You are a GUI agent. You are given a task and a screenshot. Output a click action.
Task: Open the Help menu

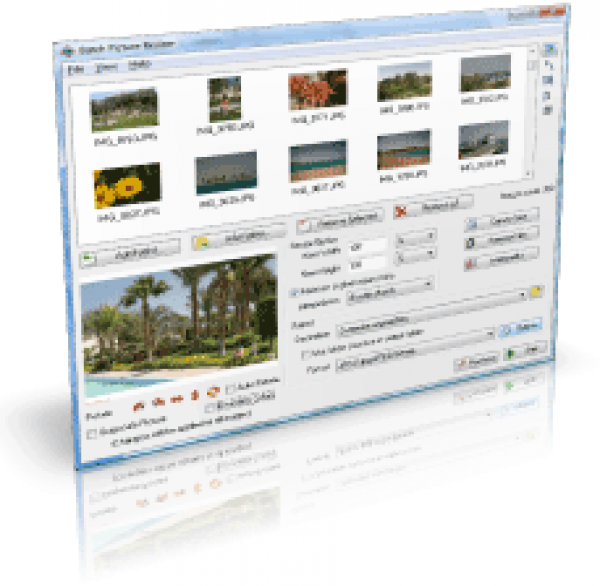(139, 64)
